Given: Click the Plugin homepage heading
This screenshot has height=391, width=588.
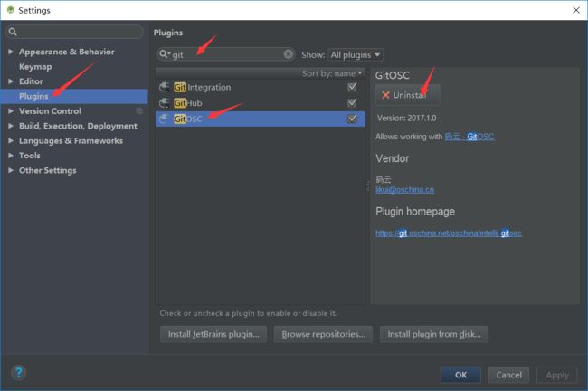Looking at the screenshot, I should (415, 212).
